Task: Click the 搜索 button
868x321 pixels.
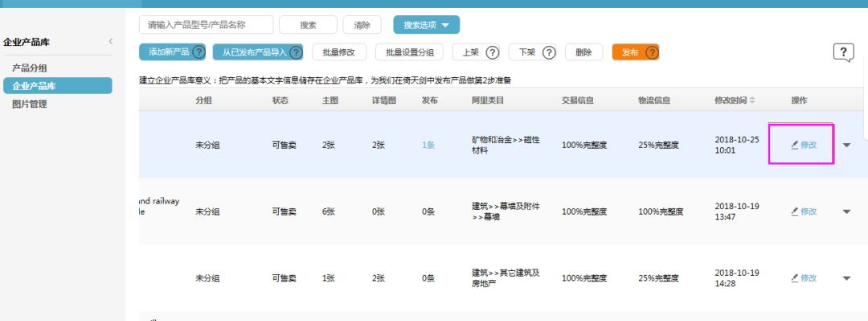Action: point(308,25)
